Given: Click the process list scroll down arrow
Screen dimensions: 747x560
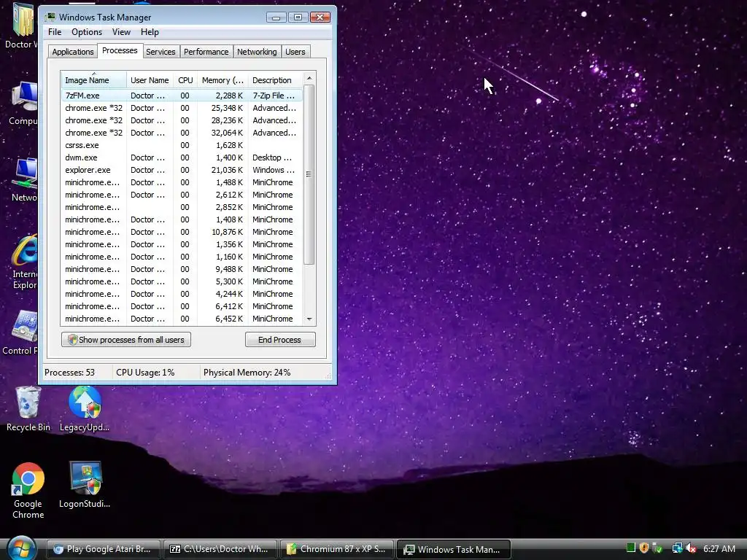Looking at the screenshot, I should (x=309, y=319).
